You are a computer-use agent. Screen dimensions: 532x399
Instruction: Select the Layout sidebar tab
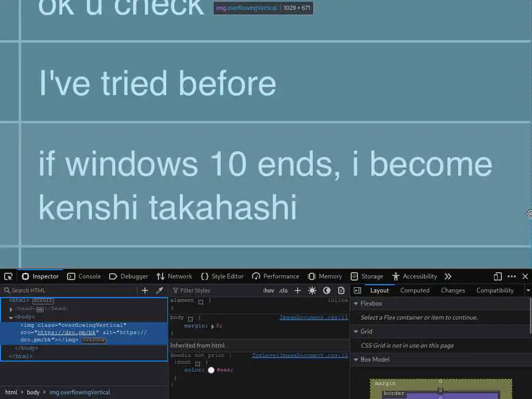pos(379,290)
